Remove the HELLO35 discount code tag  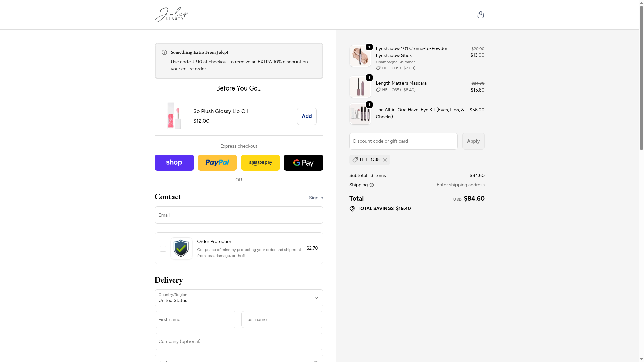click(x=385, y=160)
